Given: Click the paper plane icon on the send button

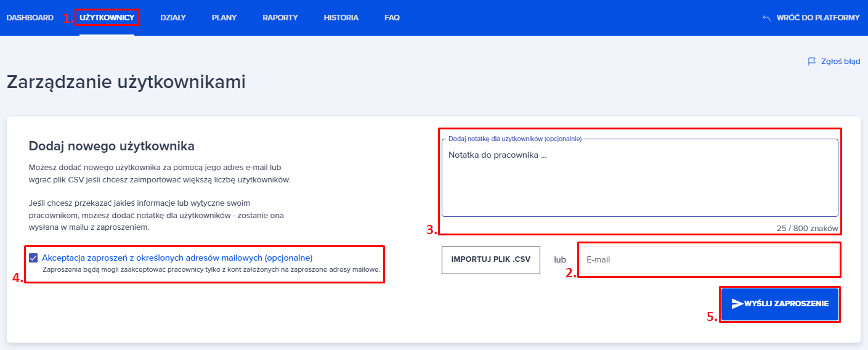Looking at the screenshot, I should (737, 304).
